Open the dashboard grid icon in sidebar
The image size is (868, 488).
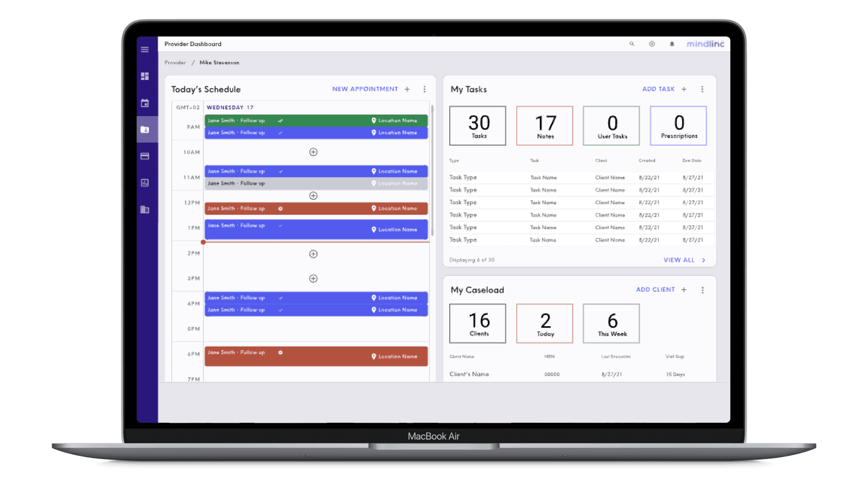click(x=145, y=76)
